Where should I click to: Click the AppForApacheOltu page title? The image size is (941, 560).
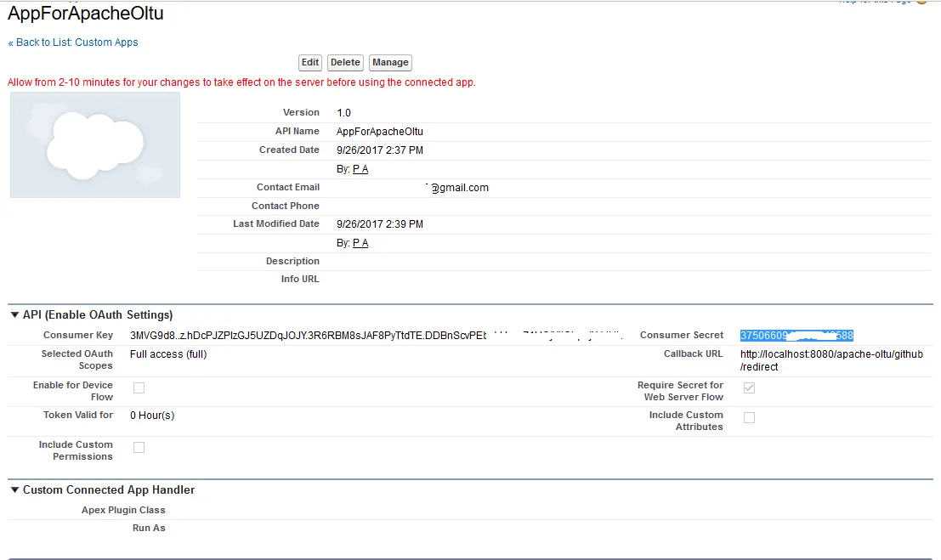click(85, 14)
